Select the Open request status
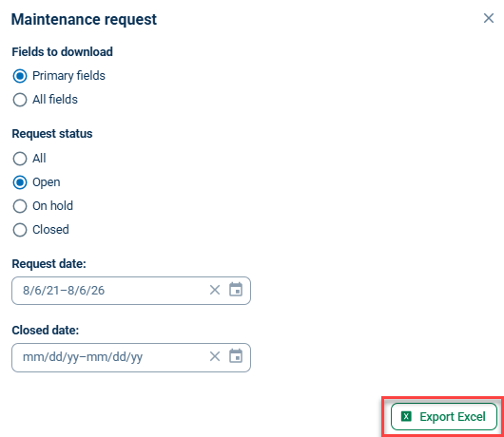 20,182
